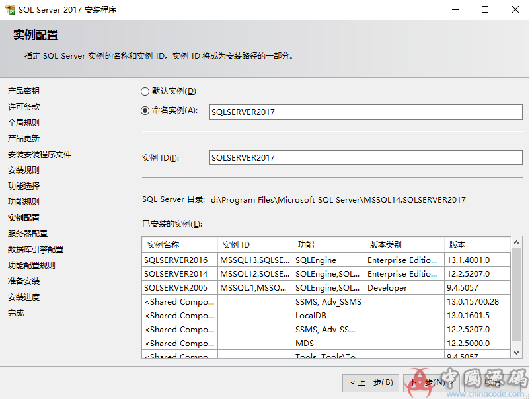Select the 安装进度 sidebar step
The height and width of the screenshot is (399, 532).
coord(23,297)
